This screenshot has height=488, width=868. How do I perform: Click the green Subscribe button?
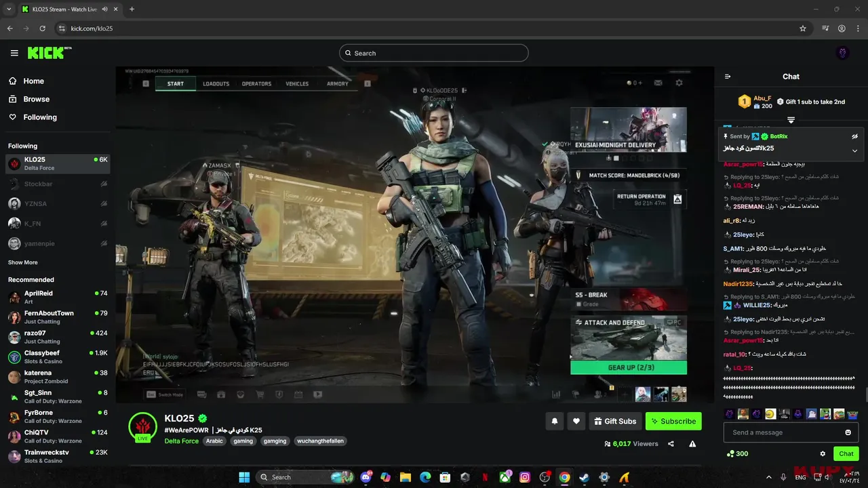(673, 421)
